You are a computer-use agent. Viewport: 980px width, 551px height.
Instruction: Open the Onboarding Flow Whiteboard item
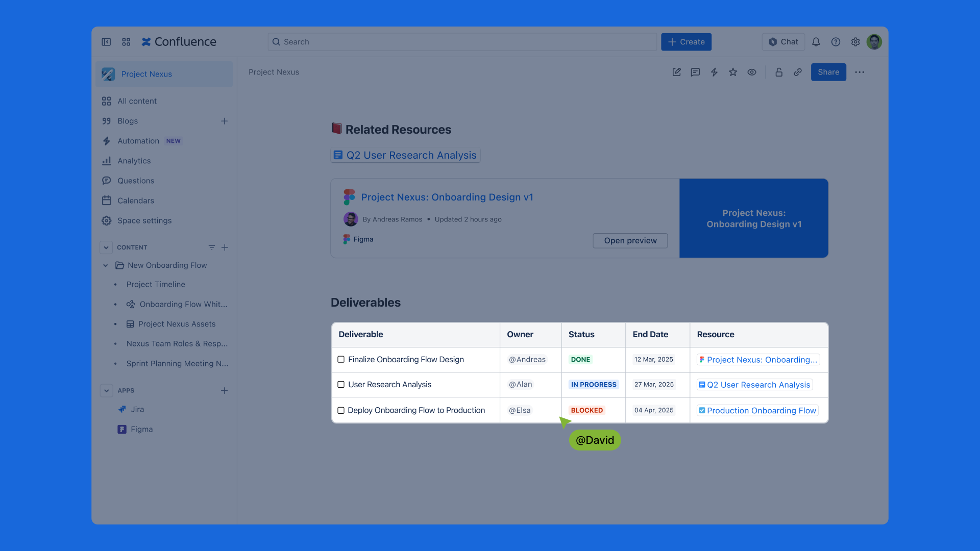pyautogui.click(x=177, y=304)
